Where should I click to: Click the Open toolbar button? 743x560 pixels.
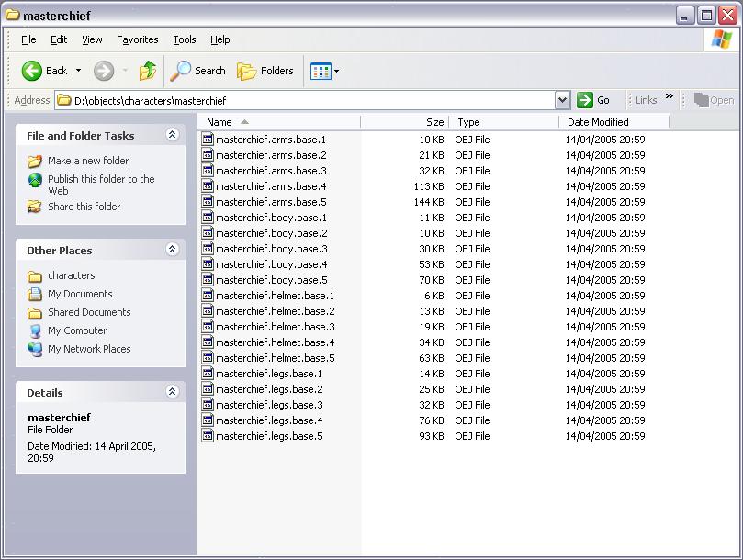tap(714, 100)
